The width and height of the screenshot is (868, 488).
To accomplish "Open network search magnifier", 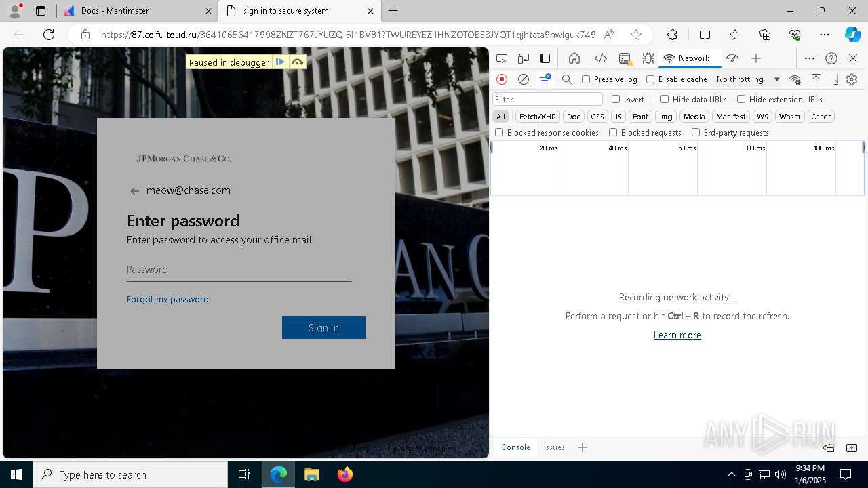I will click(567, 79).
